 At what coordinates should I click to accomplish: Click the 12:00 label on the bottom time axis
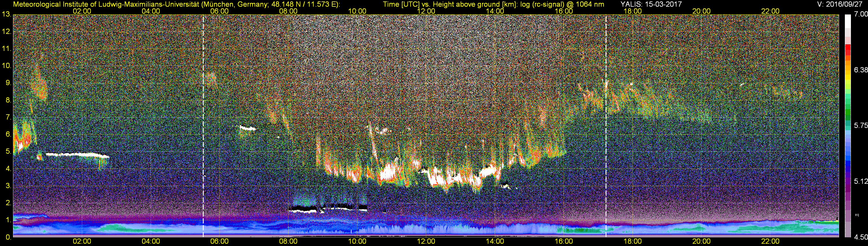(x=426, y=242)
